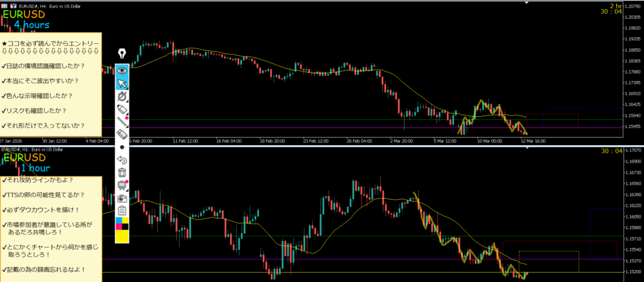Select the highlighter marker tool

122,109
